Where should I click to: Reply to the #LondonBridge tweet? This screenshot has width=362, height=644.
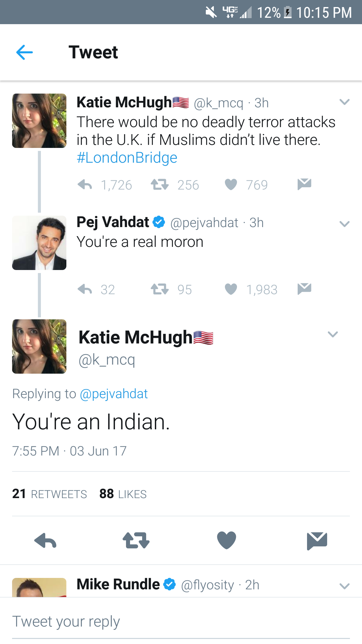[x=85, y=184]
